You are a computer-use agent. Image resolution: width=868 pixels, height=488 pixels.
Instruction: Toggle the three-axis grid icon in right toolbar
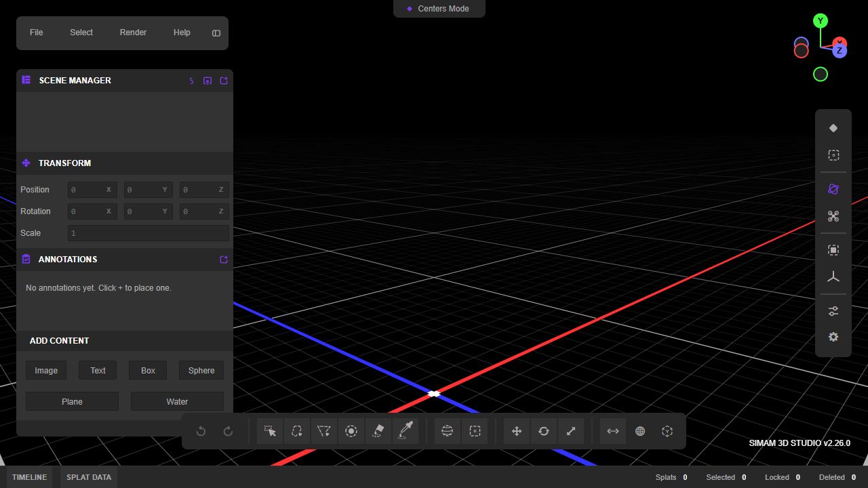pyautogui.click(x=833, y=277)
